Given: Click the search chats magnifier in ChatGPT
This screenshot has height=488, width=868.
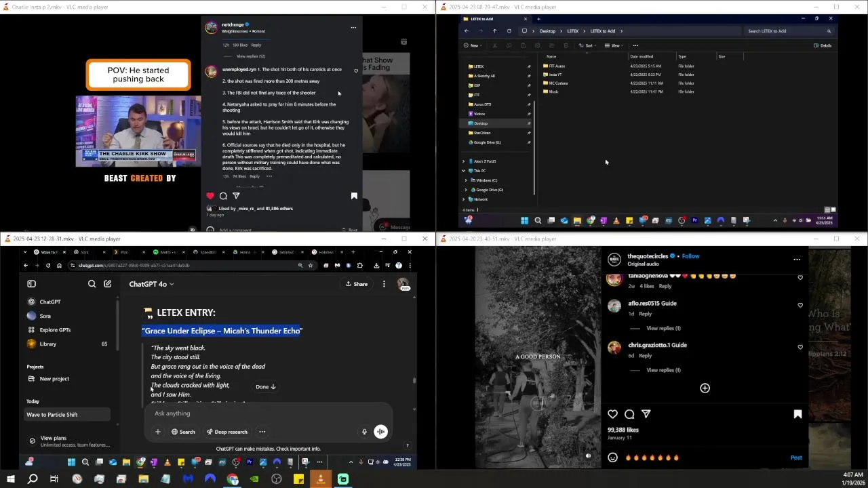Looking at the screenshot, I should (x=92, y=284).
